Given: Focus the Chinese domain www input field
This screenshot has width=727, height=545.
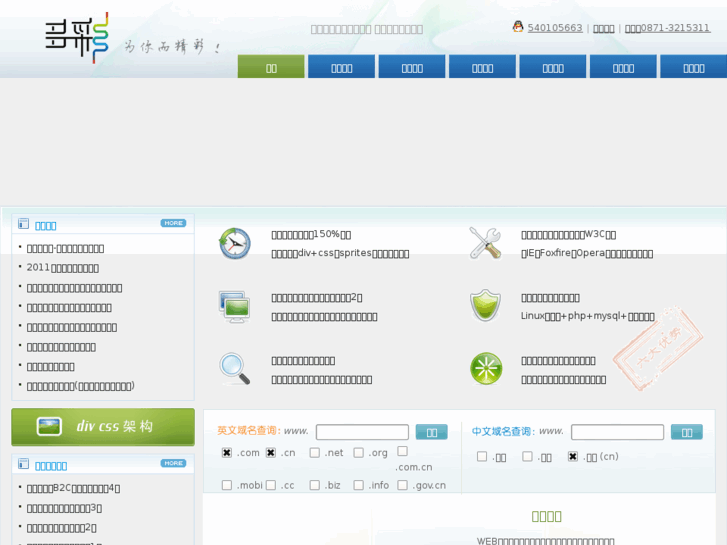Looking at the screenshot, I should pos(617,432).
